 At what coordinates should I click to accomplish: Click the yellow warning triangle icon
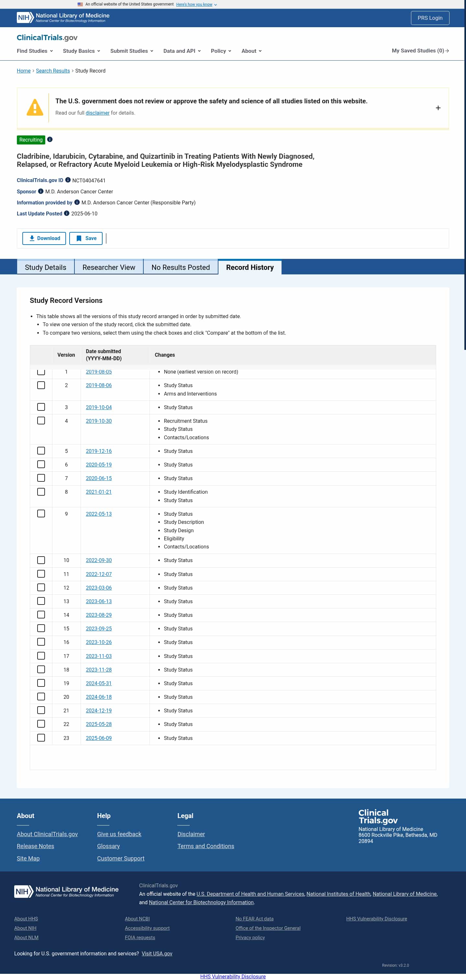pyautogui.click(x=35, y=108)
